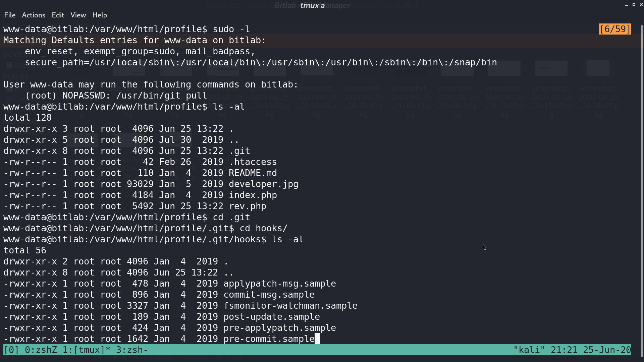Select tmux window 3:zsh in status bar

pyautogui.click(x=132, y=350)
